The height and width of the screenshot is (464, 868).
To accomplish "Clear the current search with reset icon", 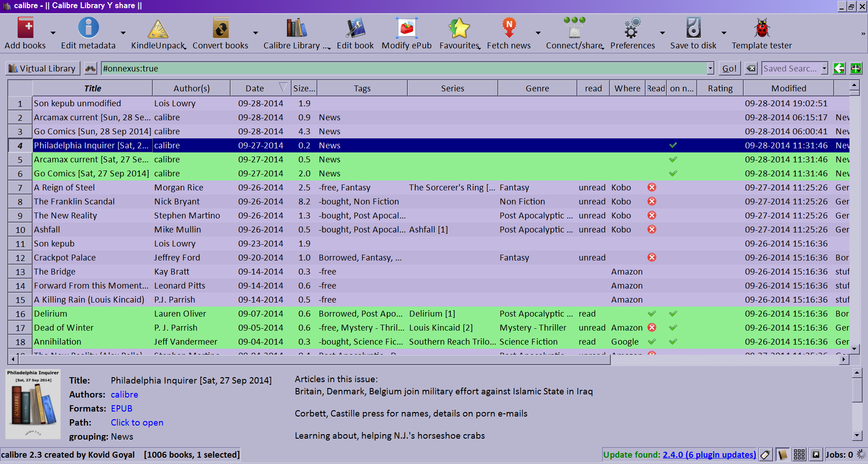I will tap(751, 68).
